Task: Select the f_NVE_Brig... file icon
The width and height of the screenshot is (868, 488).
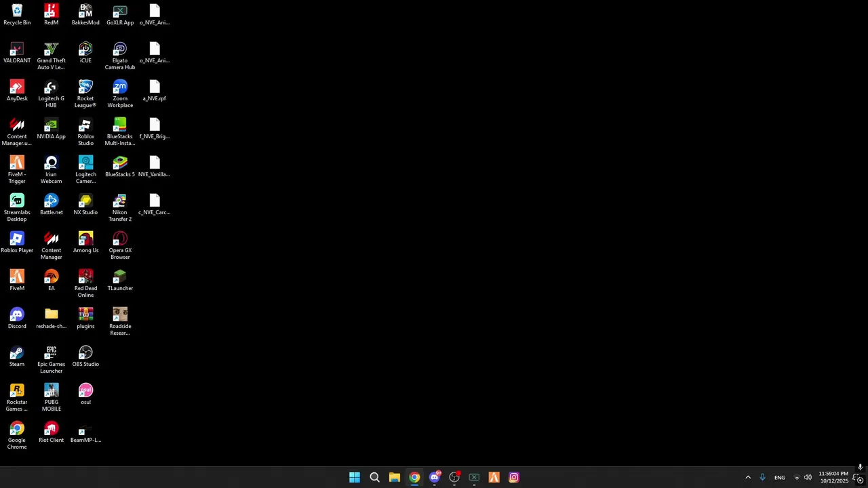Action: point(155,129)
